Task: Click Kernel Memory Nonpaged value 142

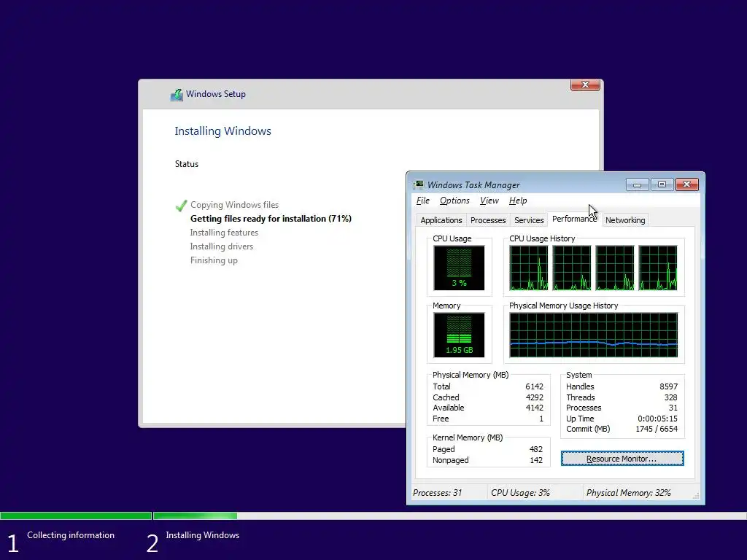Action: (536, 460)
